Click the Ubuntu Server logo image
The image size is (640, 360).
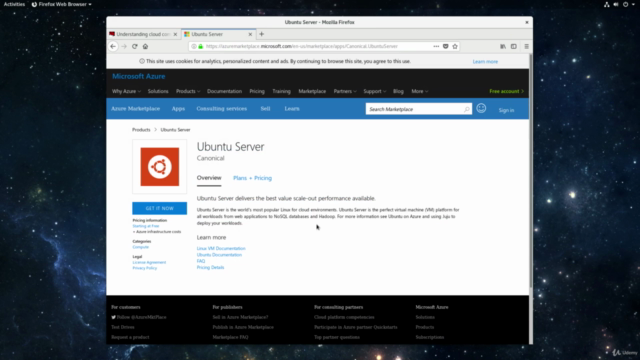click(x=160, y=167)
